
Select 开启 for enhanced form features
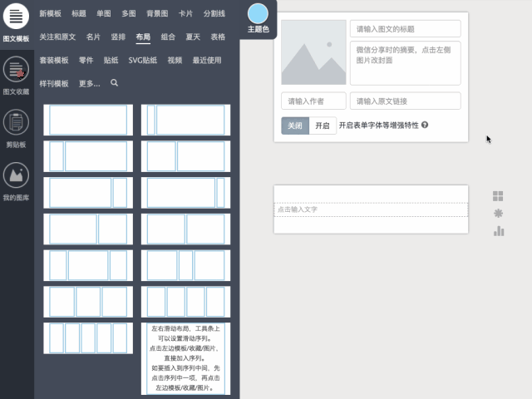[x=323, y=126]
